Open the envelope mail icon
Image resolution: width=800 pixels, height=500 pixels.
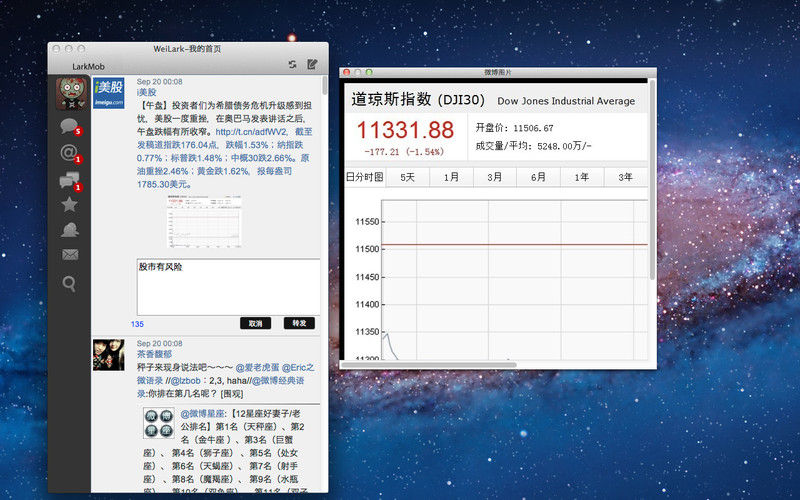(70, 255)
